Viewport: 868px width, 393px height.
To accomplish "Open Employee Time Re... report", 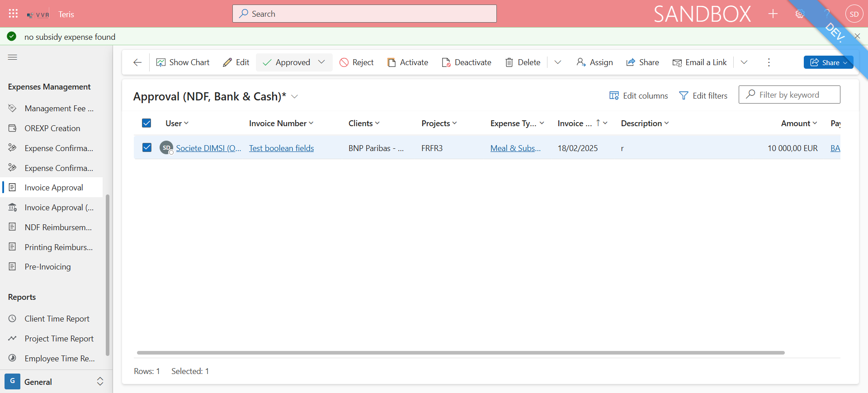I will (x=52, y=359).
